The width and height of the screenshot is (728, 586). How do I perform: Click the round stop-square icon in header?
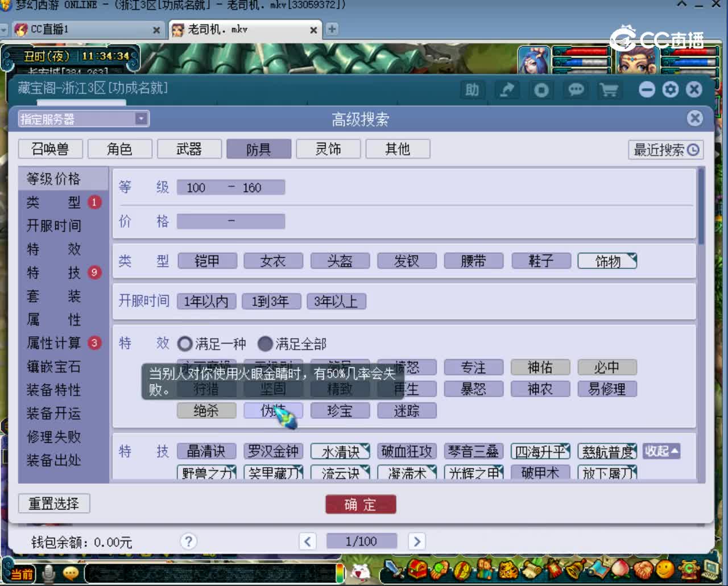pos(541,90)
